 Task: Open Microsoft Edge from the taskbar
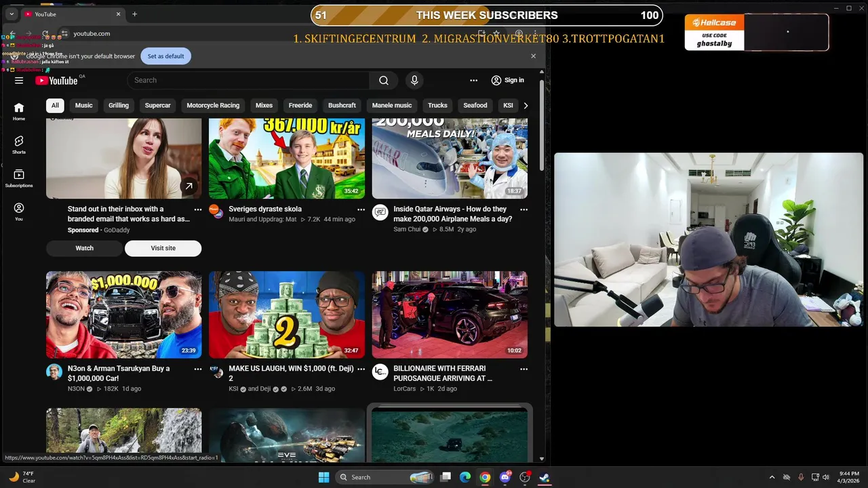[465, 477]
